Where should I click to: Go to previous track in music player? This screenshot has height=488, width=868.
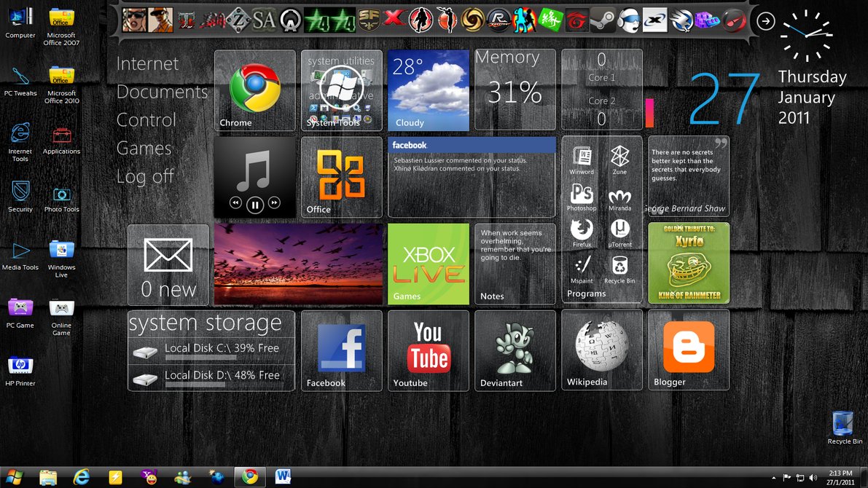[x=235, y=203]
